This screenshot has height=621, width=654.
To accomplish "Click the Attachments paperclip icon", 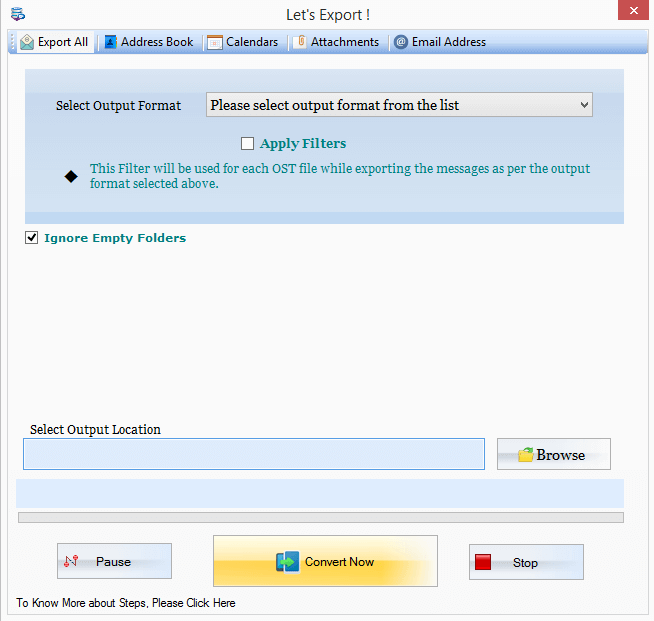I will click(x=301, y=42).
